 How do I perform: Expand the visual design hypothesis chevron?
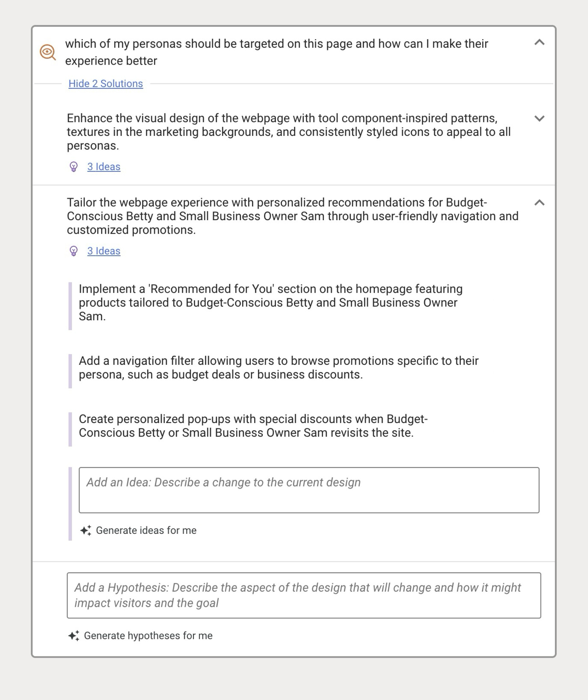539,118
